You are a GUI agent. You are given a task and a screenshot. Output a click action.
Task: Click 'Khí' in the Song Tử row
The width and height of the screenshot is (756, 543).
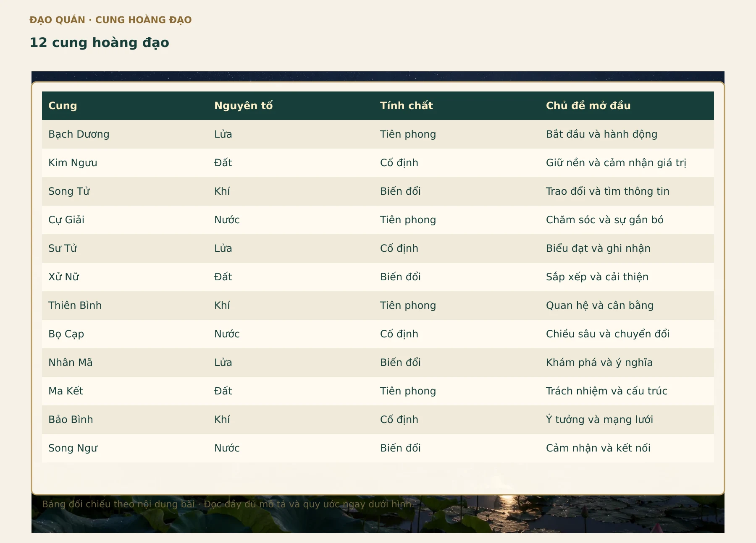click(222, 191)
